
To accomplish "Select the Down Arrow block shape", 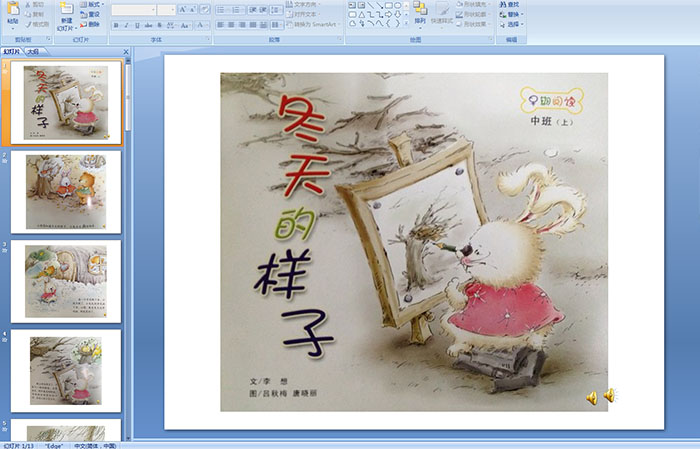I will (398, 15).
